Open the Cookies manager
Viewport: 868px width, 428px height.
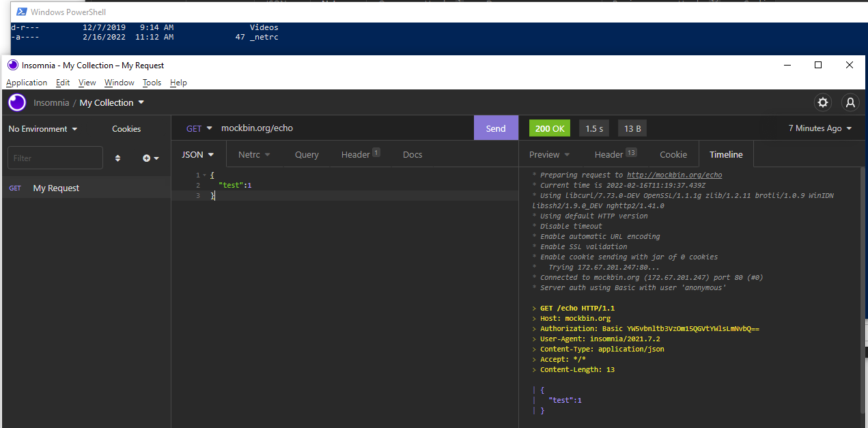(126, 128)
